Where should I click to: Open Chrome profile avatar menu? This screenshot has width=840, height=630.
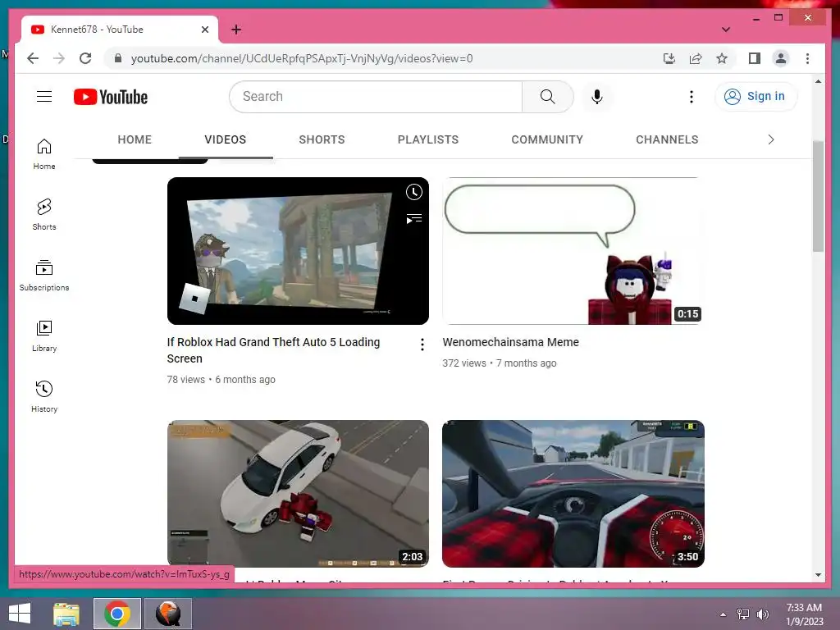pos(781,58)
